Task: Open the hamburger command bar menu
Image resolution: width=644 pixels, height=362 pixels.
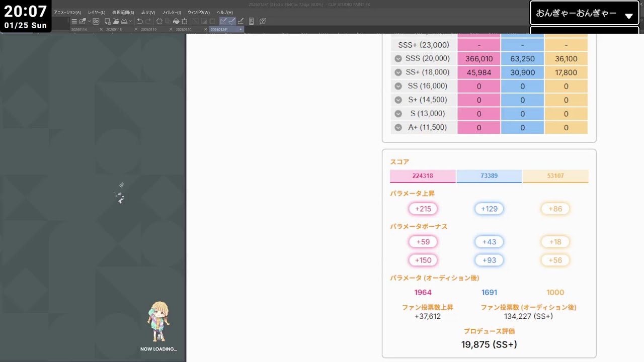Action: coord(74,21)
